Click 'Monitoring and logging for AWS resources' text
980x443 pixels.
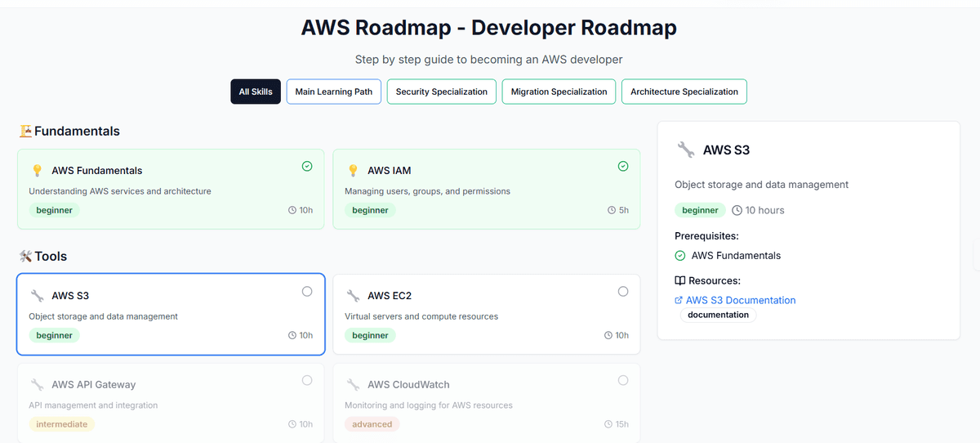[x=429, y=405]
